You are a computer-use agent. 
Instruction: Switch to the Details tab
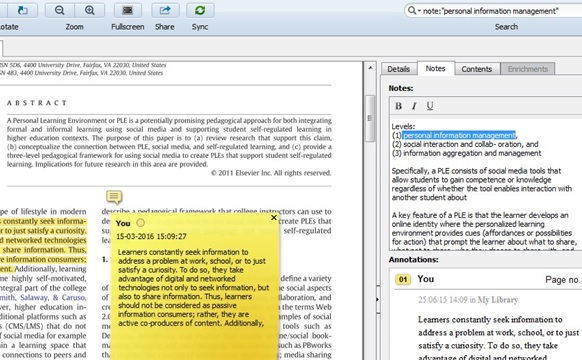click(x=399, y=69)
